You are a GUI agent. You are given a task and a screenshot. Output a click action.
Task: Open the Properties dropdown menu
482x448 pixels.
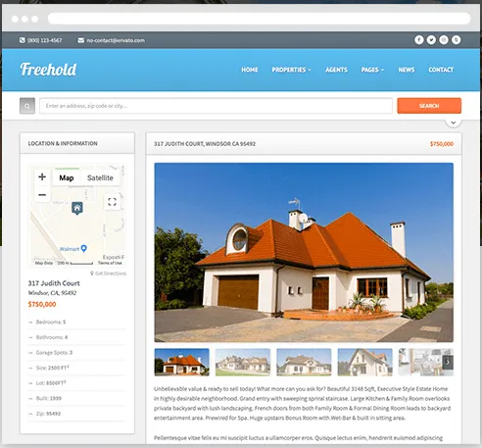coord(292,70)
